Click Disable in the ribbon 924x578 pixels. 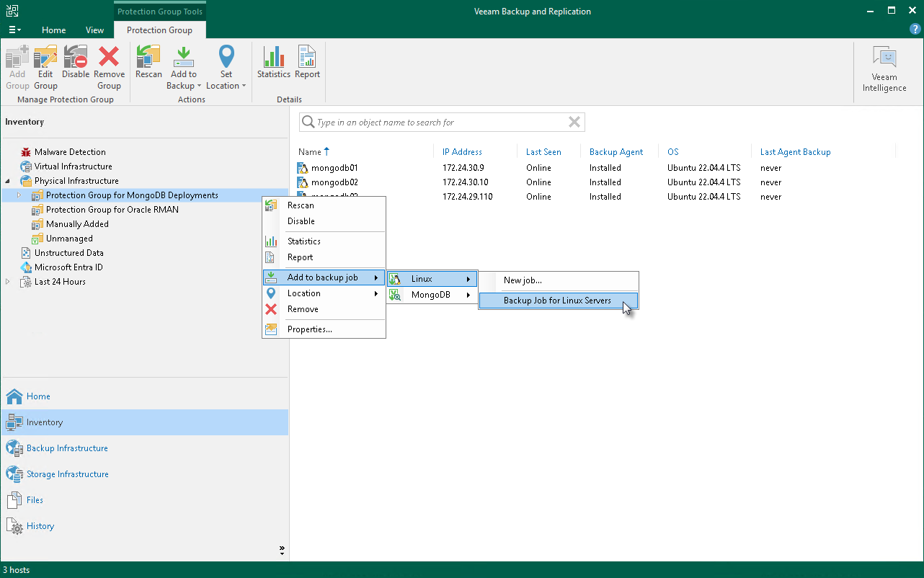[x=76, y=63]
